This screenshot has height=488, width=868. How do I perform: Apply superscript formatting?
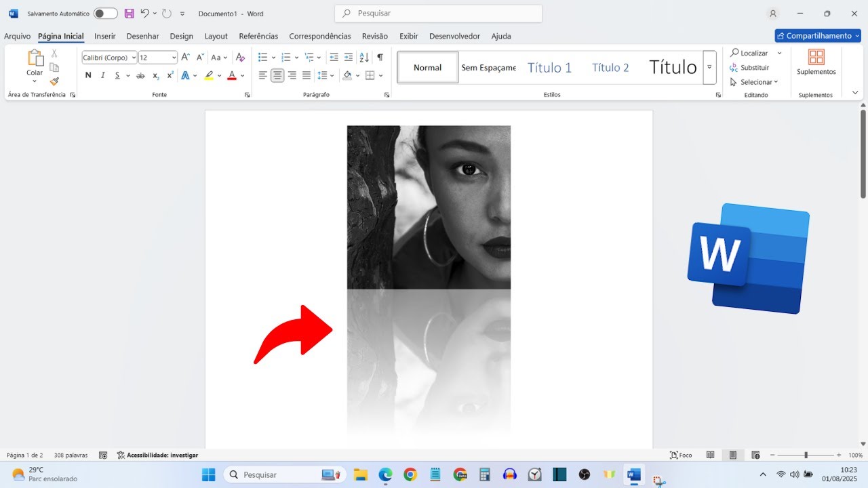pyautogui.click(x=170, y=75)
